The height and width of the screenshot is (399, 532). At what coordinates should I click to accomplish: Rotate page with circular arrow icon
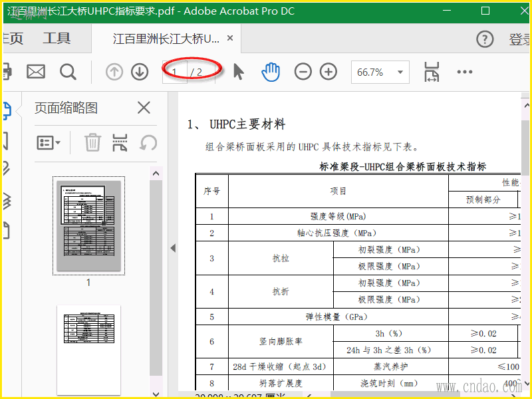pos(148,142)
